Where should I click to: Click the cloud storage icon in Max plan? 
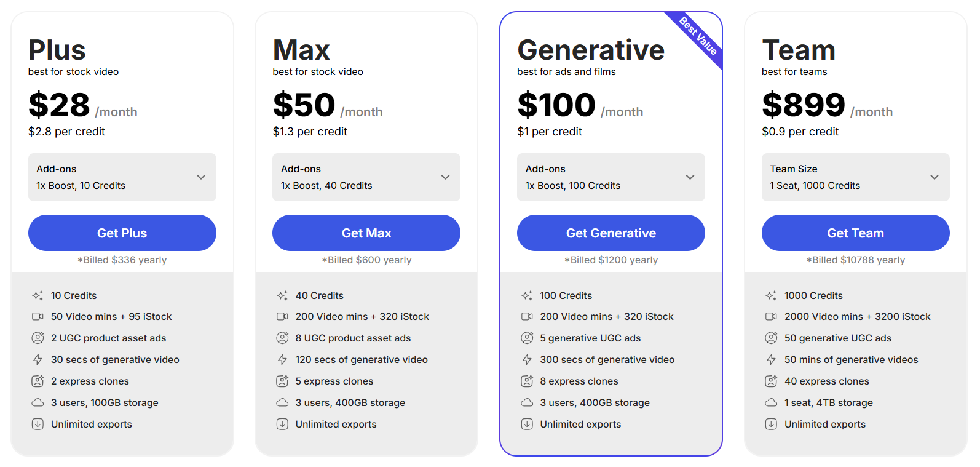282,402
